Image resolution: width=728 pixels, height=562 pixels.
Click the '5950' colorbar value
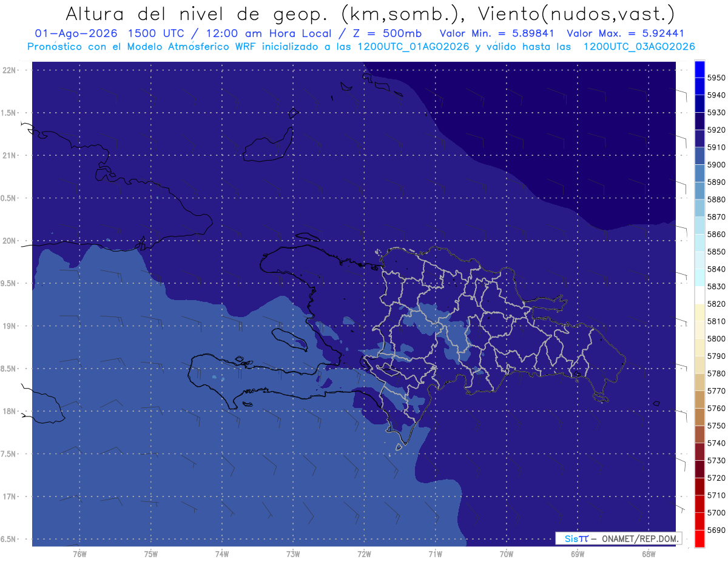coord(716,78)
